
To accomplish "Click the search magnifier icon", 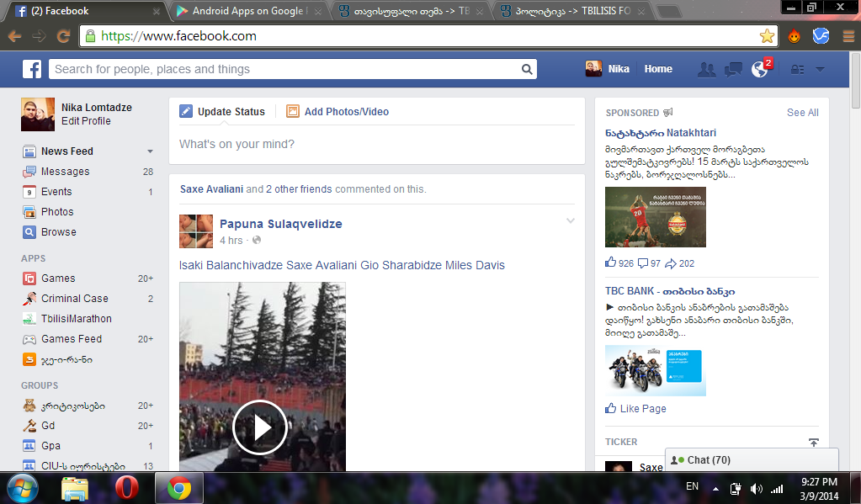I will (x=527, y=69).
